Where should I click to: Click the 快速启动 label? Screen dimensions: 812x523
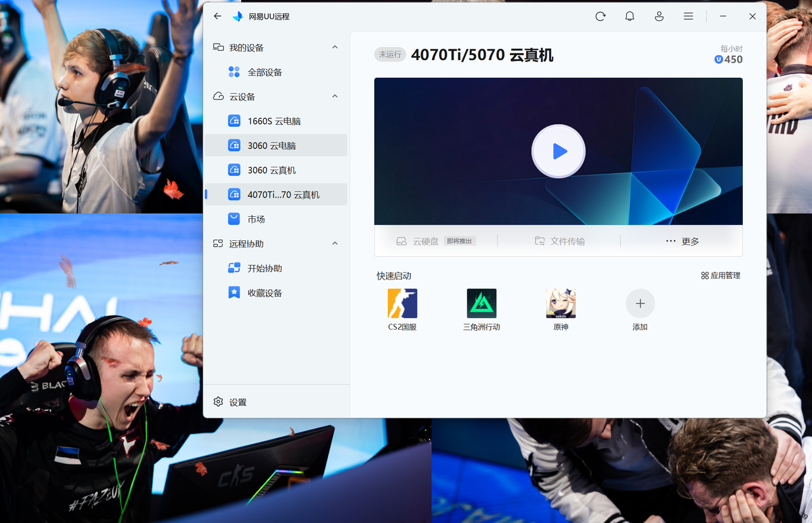coord(394,276)
